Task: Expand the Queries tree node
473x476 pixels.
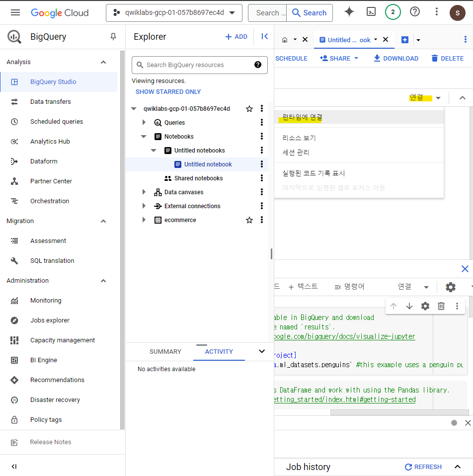Action: (144, 122)
